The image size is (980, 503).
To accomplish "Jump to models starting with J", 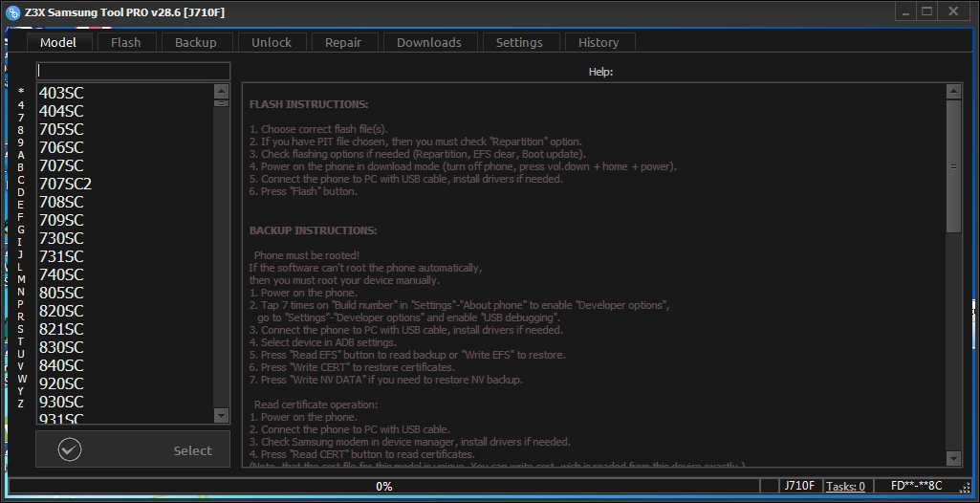I will (21, 254).
